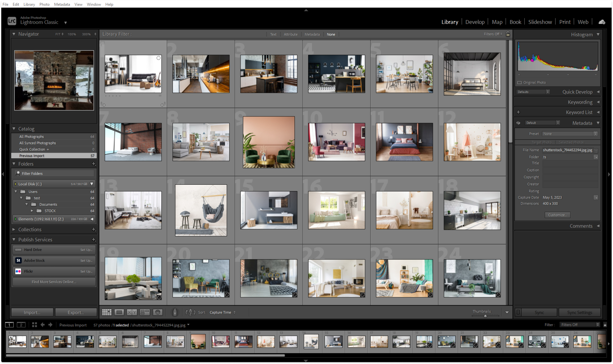Pick up the Painter spray-can tool
613x364 pixels.
pyautogui.click(x=175, y=312)
